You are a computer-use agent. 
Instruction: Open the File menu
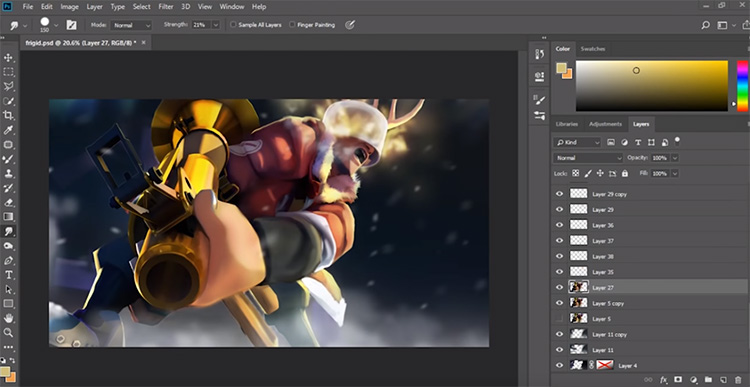28,7
